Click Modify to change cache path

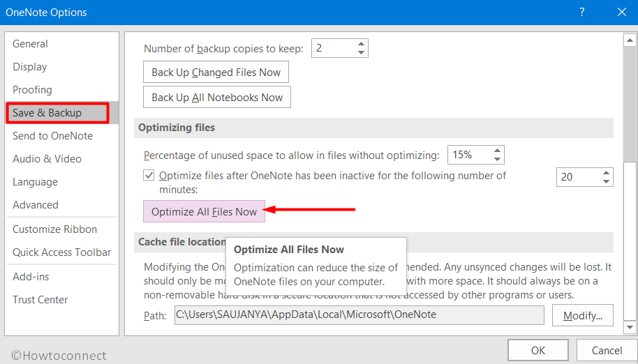(x=583, y=315)
